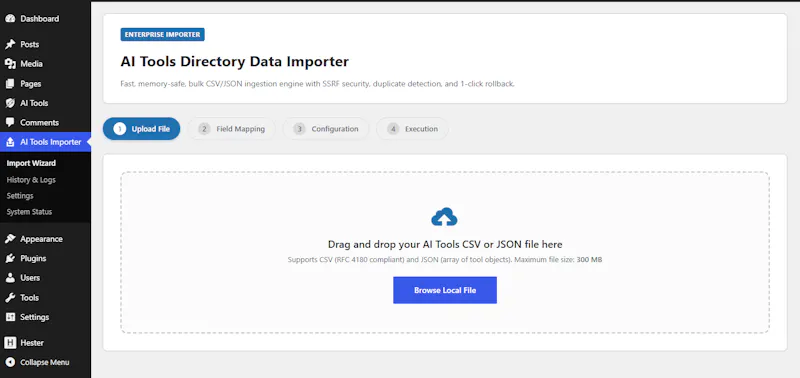Viewport: 800px width, 378px height.
Task: Click the Dashboard gauge icon
Action: [x=10, y=19]
